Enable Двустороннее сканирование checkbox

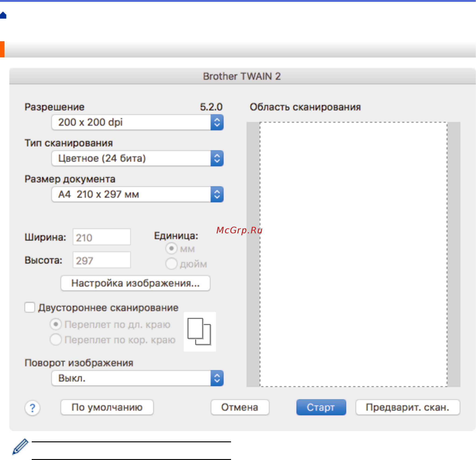tap(30, 307)
